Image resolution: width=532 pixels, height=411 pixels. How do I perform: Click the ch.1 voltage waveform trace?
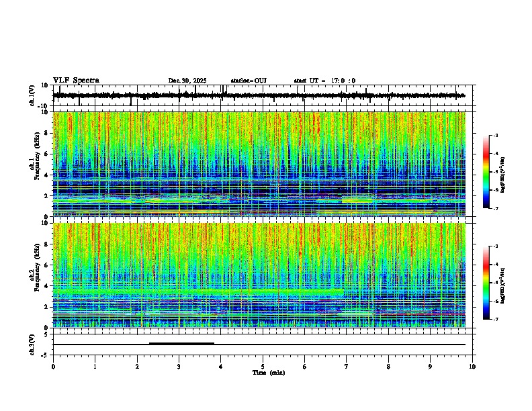(259, 95)
